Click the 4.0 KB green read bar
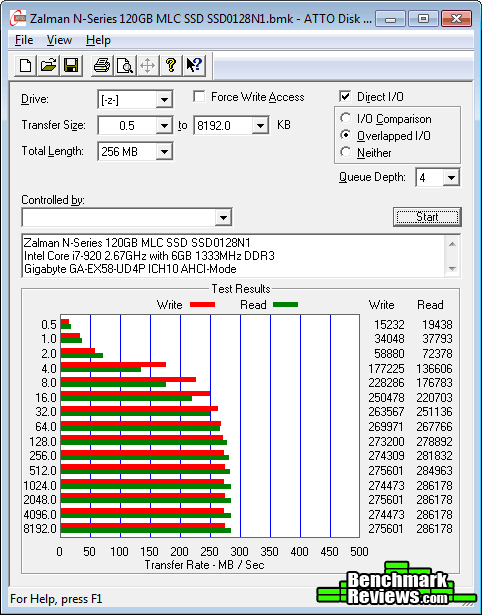 (101, 369)
